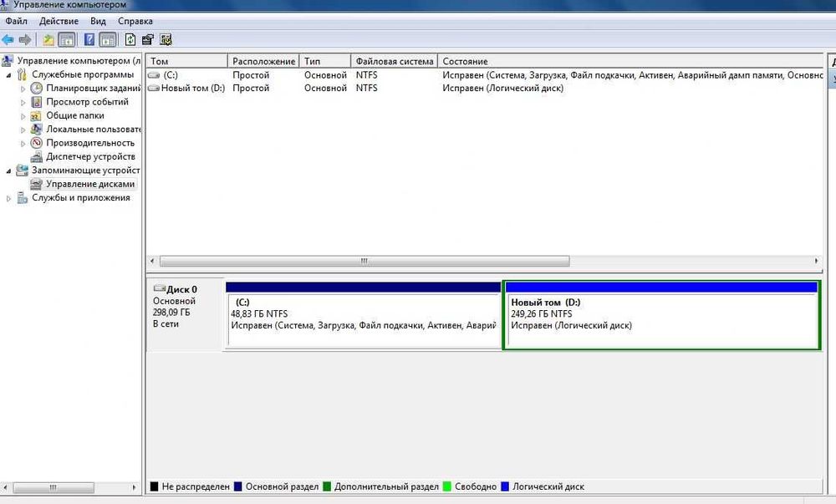Click the long Исправен status of (C:) row
836x504 pixels.
coord(632,75)
